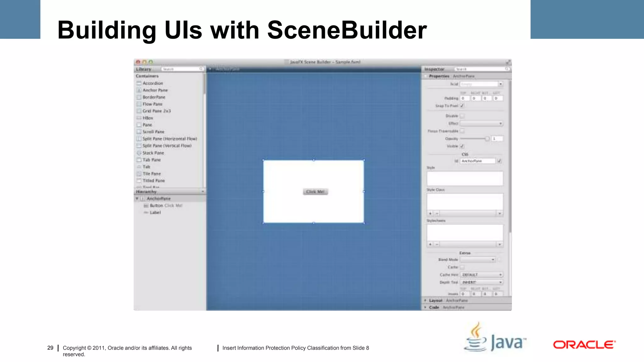Open the Effect dropdown
The height and width of the screenshot is (362, 644).
click(481, 123)
